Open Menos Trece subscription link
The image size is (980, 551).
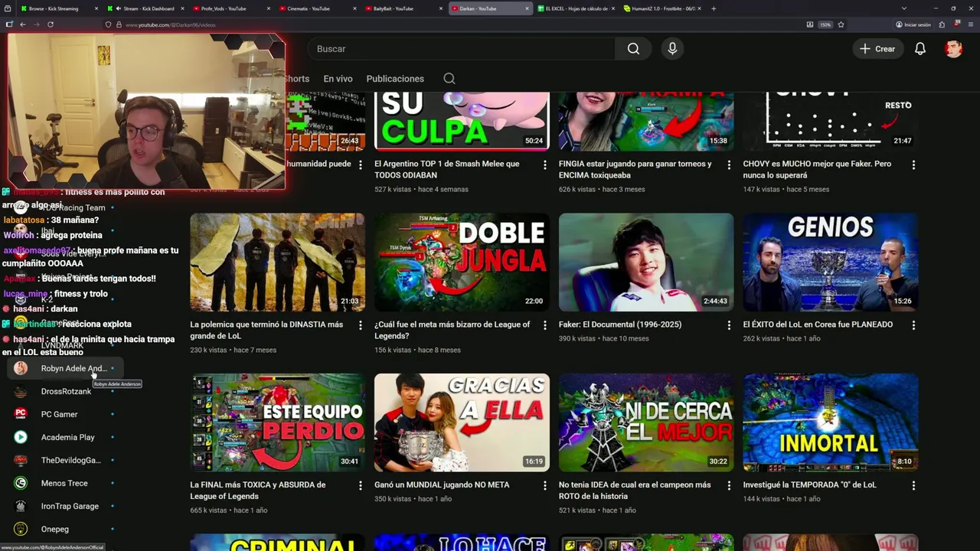click(64, 483)
